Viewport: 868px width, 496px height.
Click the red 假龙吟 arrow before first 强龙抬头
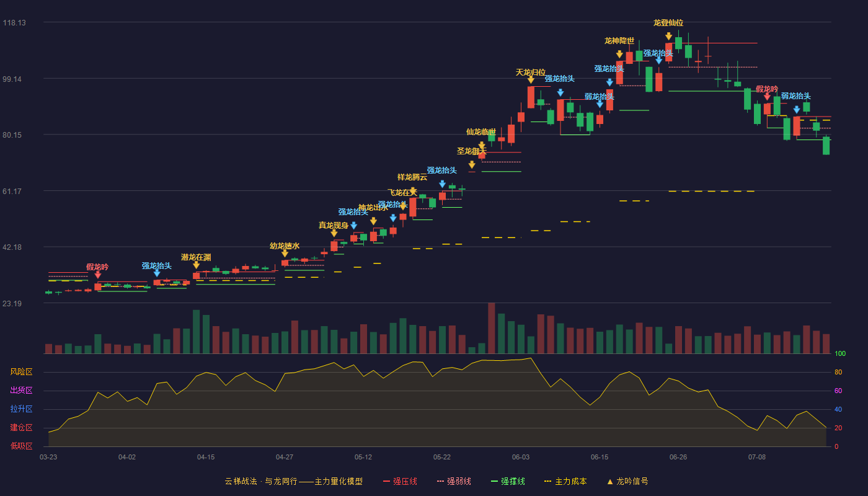98,275
